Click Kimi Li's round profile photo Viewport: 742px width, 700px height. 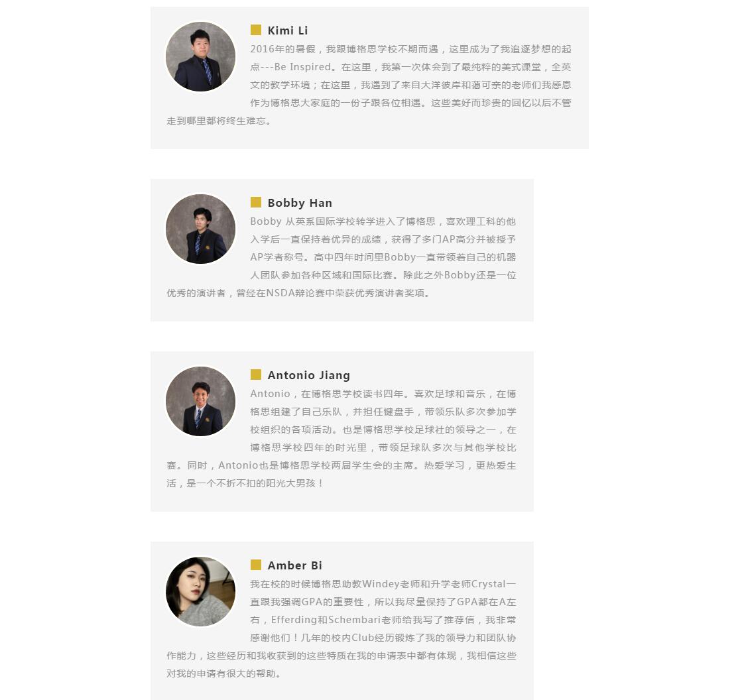click(201, 57)
